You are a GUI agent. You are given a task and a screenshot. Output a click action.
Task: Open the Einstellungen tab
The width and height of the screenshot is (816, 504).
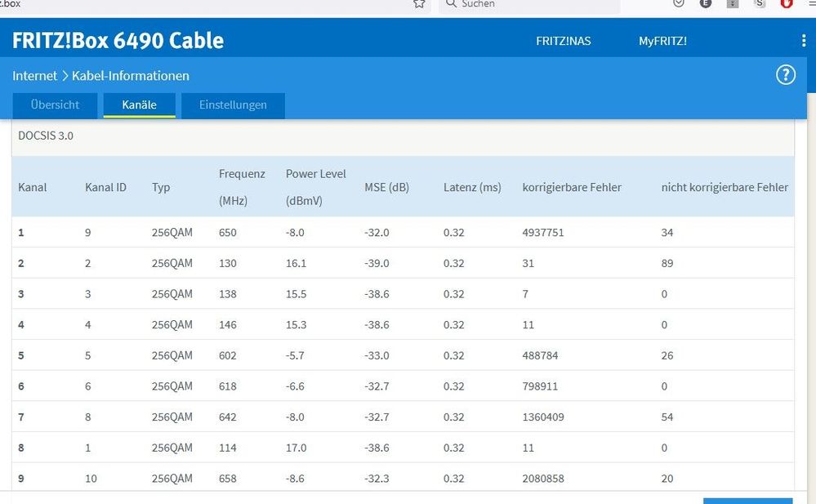[x=233, y=105]
